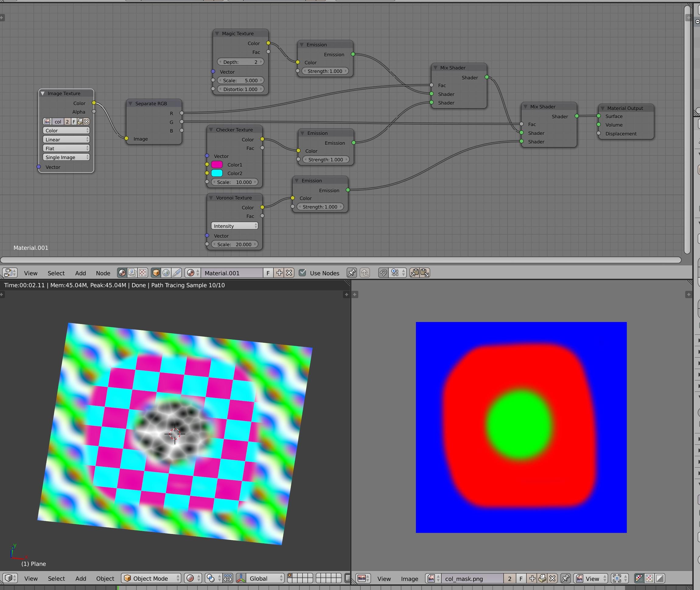Open pivot point selector in 3D view
The height and width of the screenshot is (590, 700).
[213, 578]
